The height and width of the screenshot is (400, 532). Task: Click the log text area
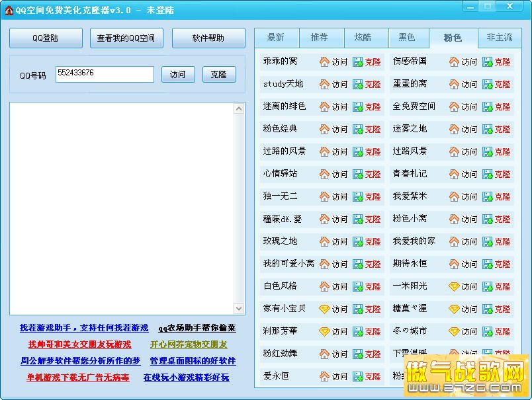click(x=122, y=208)
